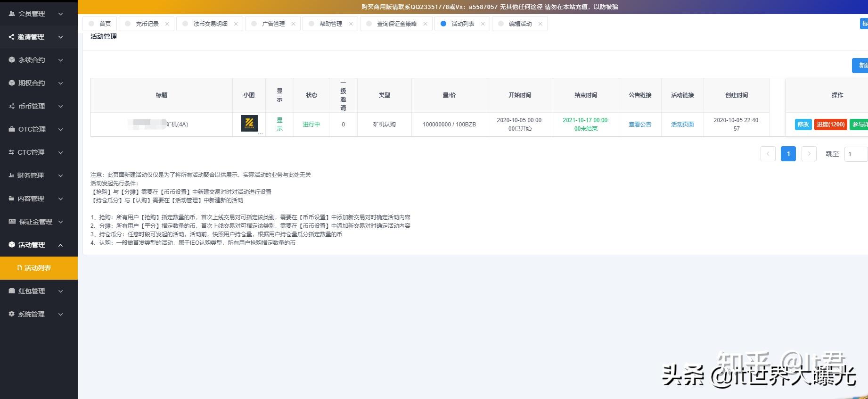Click the 100000000 / 100BZB cell
The height and width of the screenshot is (399, 868).
coord(449,125)
